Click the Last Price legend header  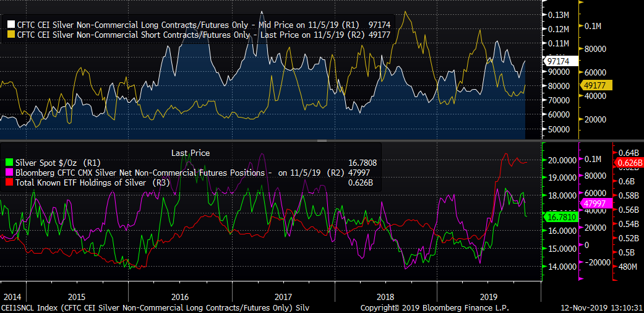[x=190, y=153]
